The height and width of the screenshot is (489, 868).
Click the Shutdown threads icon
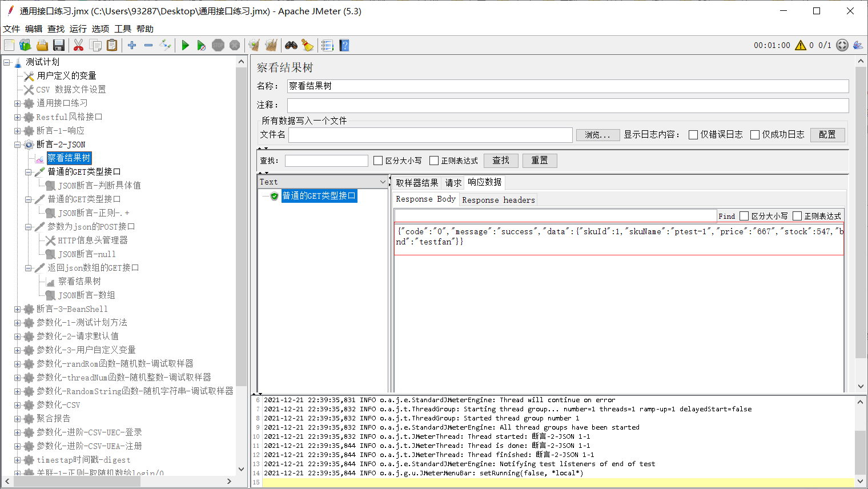coord(235,45)
